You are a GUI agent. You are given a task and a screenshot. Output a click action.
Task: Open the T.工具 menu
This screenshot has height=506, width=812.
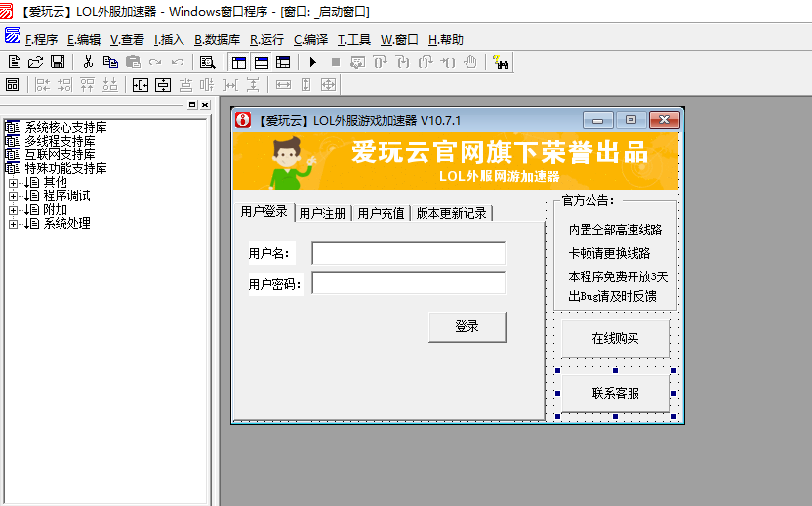354,40
